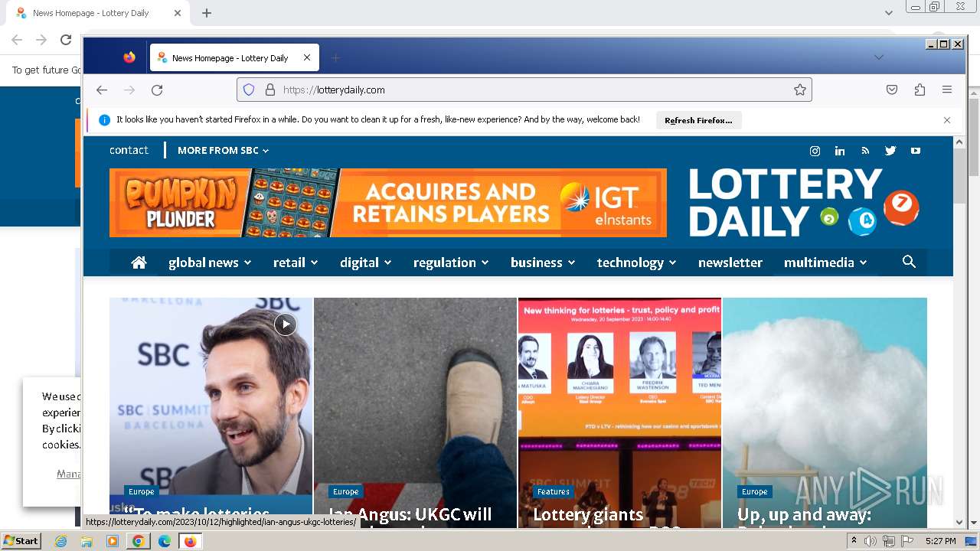Open Lottery Daily Twitter icon
This screenshot has height=551, width=980.
(x=890, y=151)
